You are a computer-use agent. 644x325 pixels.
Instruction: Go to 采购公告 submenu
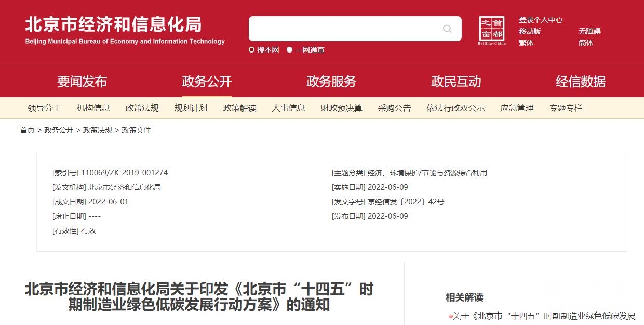point(395,108)
